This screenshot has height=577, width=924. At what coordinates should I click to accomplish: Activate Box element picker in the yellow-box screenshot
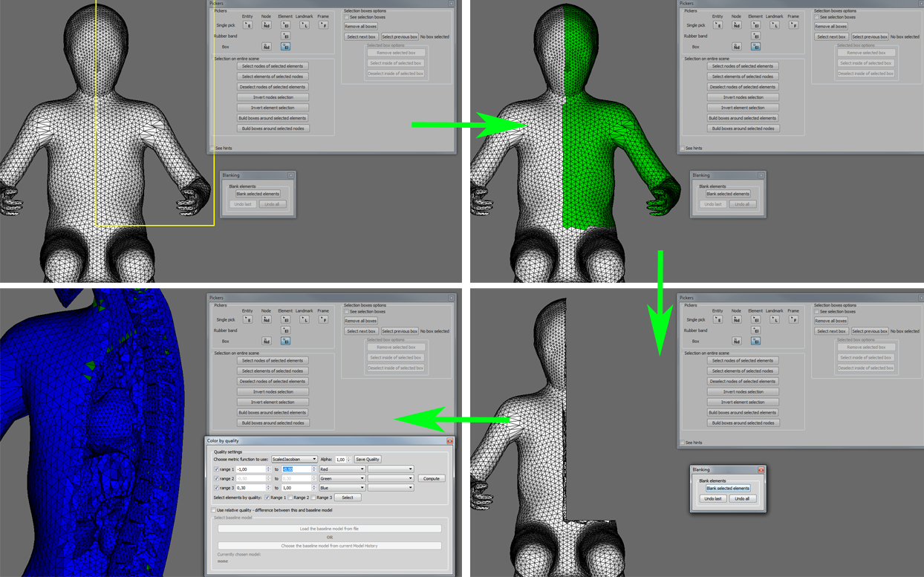click(285, 47)
